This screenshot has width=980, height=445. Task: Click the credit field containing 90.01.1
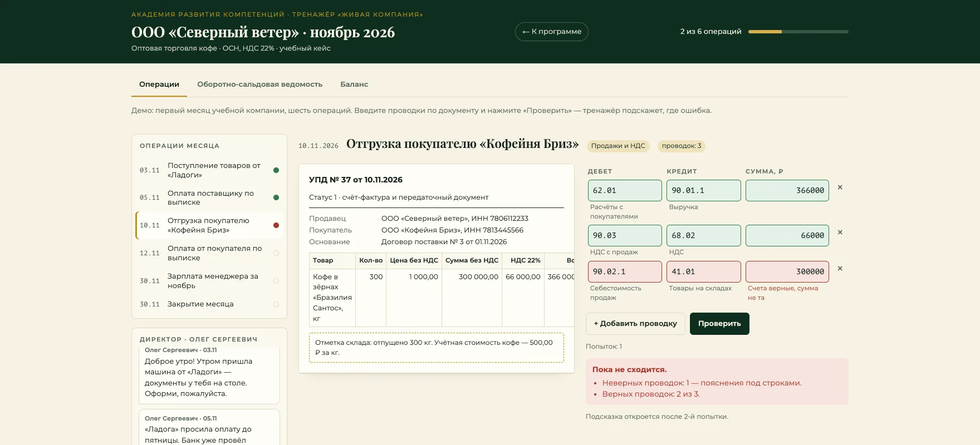pyautogui.click(x=704, y=190)
